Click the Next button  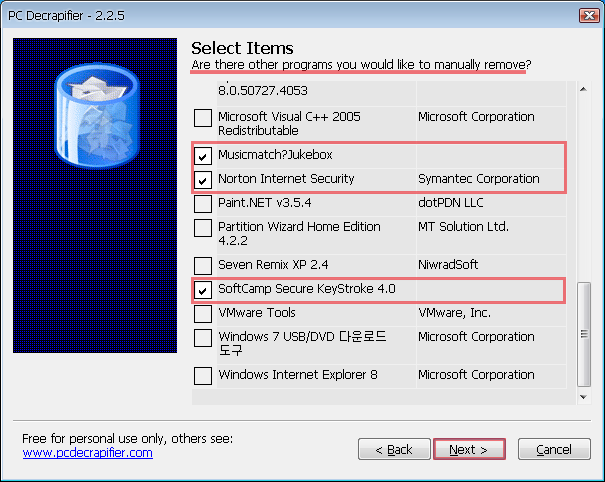(x=469, y=449)
